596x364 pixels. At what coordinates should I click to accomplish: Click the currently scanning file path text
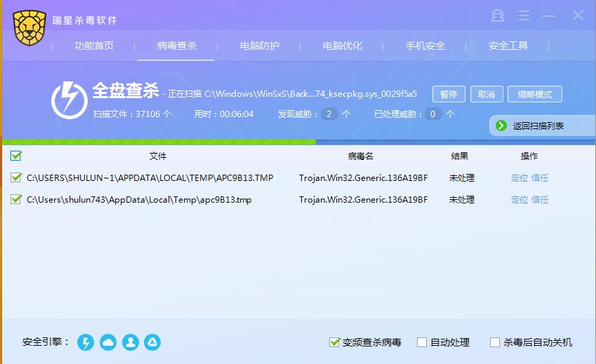(293, 94)
